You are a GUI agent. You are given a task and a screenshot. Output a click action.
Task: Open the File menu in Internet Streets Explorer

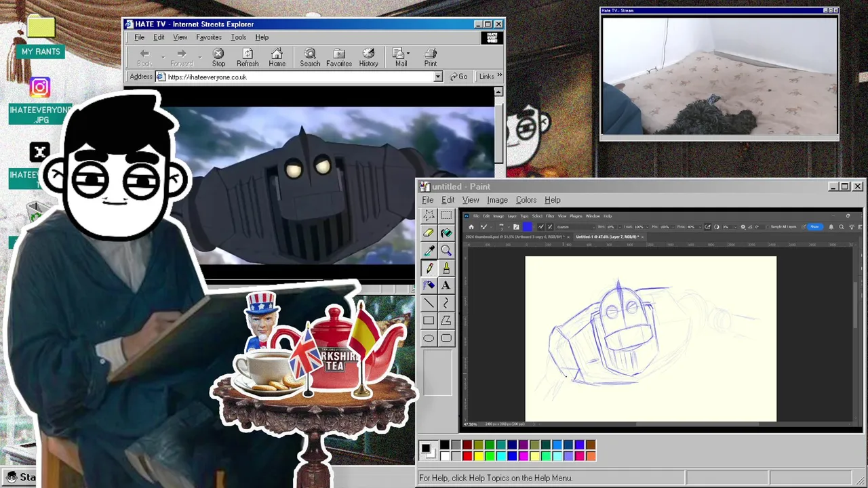(139, 37)
